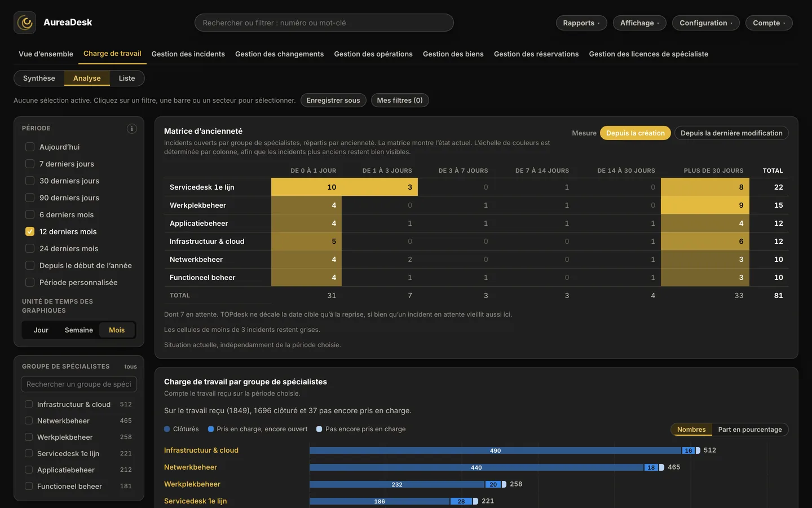This screenshot has height=508, width=812.
Task: Open Gestion des incidents tab
Action: 188,54
